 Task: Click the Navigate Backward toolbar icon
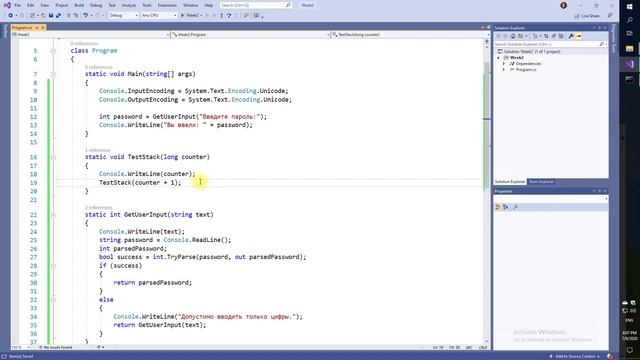click(x=11, y=16)
